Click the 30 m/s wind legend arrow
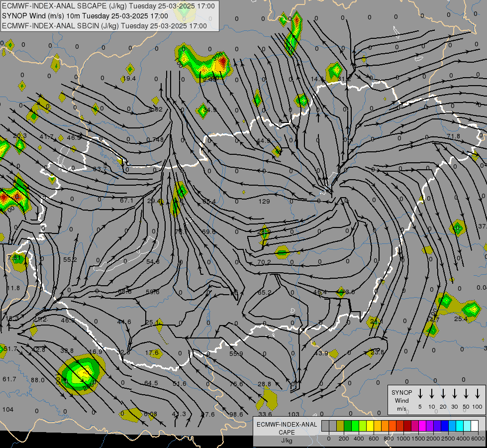487x448 pixels. pyautogui.click(x=454, y=394)
